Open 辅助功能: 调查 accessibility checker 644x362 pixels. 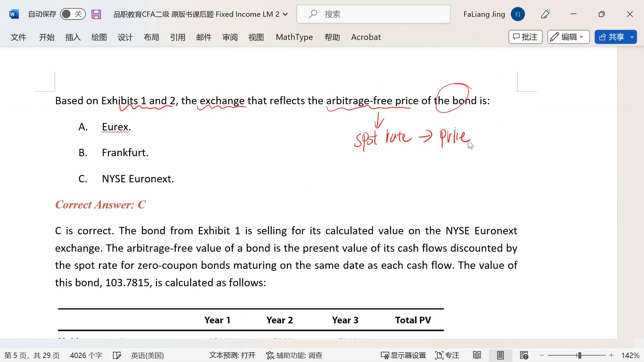tap(294, 355)
